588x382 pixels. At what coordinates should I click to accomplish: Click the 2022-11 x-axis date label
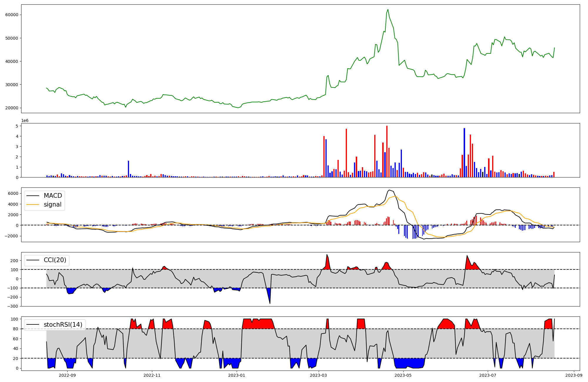[x=152, y=375]
